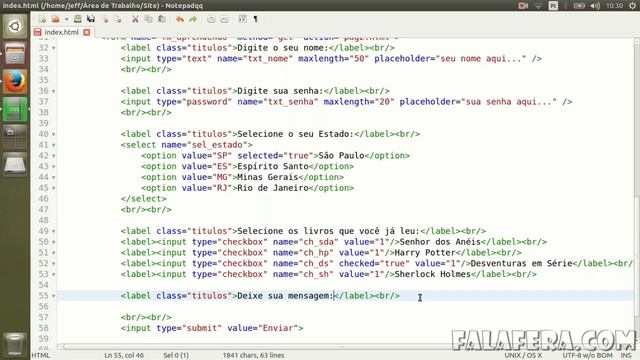Click the Zoom out toolbar icon
This screenshot has width=640, height=360.
(224, 19)
